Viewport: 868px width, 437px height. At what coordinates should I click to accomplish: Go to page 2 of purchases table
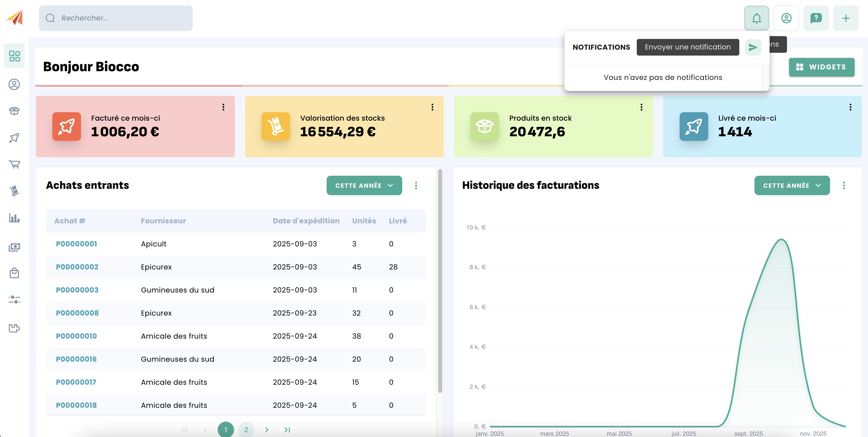tap(246, 429)
